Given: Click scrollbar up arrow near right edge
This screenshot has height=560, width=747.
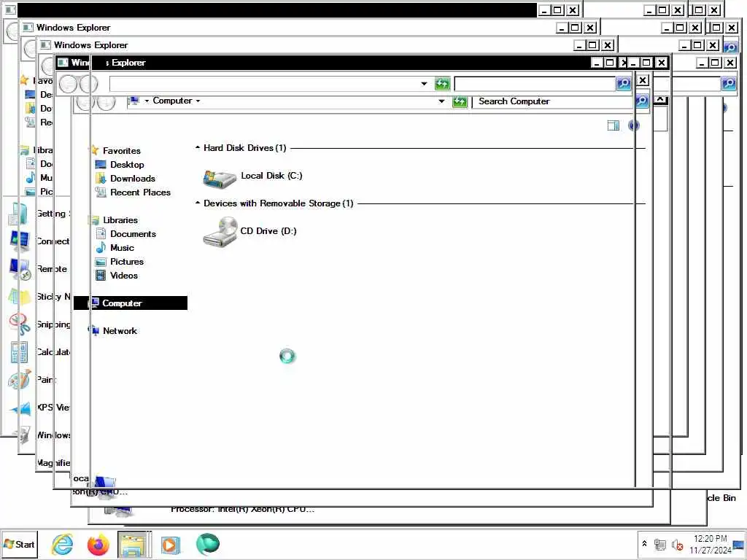Looking at the screenshot, I should tap(659, 99).
